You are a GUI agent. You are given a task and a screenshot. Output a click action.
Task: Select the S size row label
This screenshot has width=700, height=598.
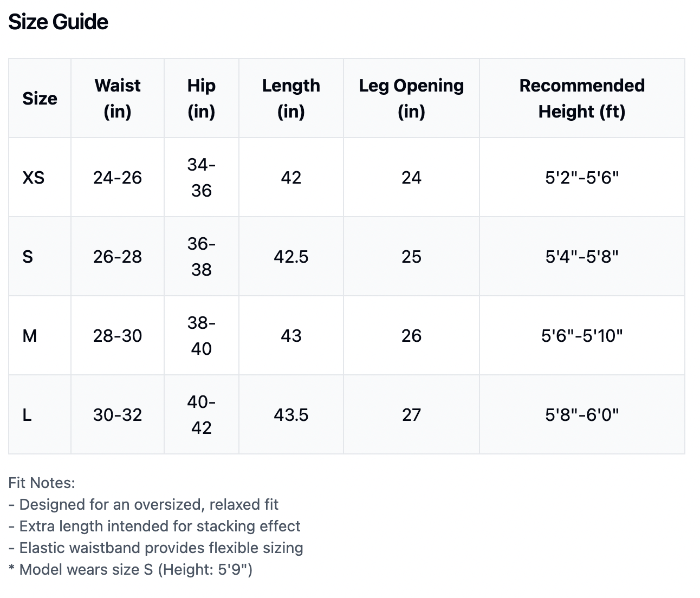[28, 257]
